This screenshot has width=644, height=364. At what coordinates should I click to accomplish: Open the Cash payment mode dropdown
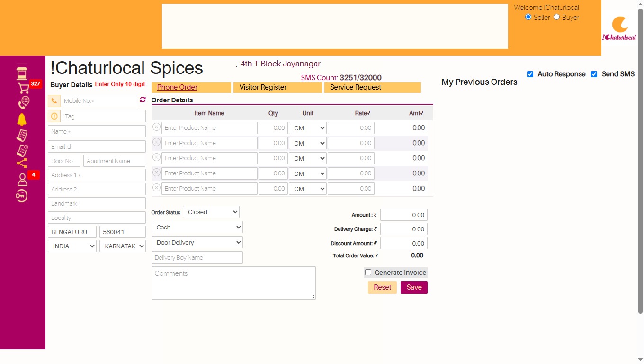pyautogui.click(x=197, y=227)
